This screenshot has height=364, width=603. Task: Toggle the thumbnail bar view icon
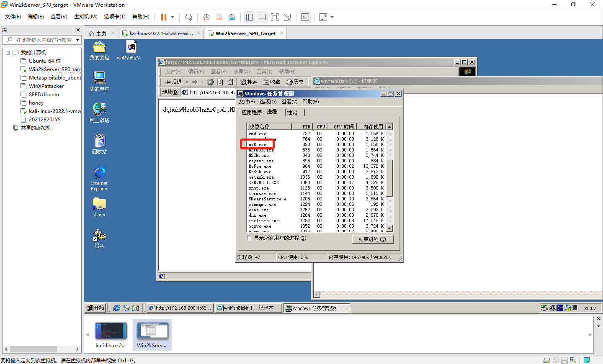[x=262, y=17]
